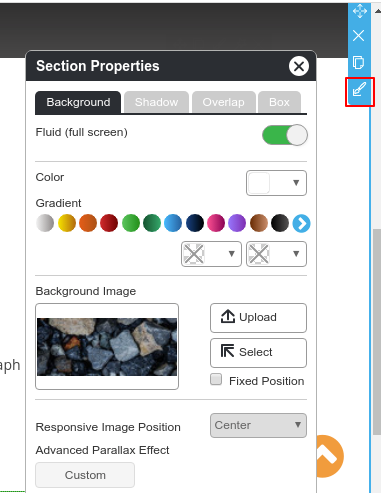
Task: Pick the purple gradient swatch
Action: click(x=237, y=223)
